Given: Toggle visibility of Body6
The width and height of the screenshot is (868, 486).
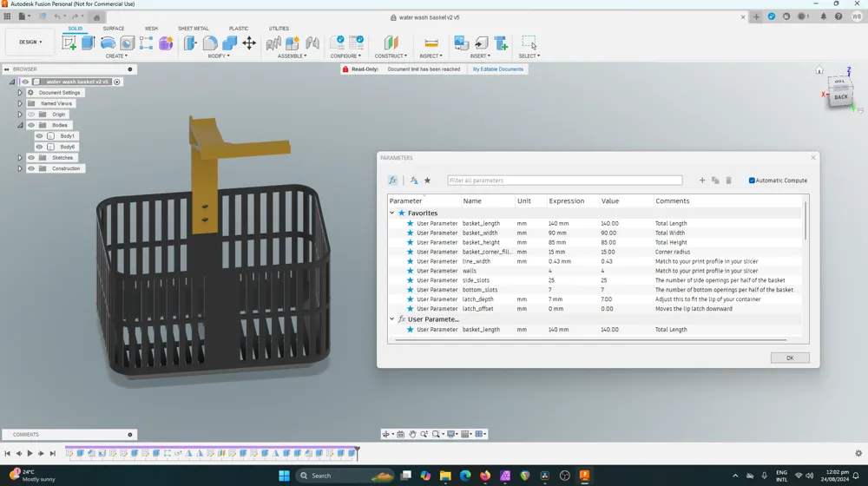Looking at the screenshot, I should (39, 147).
